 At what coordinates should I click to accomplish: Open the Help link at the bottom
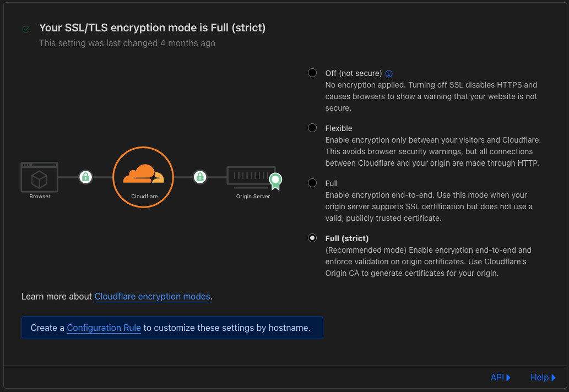538,377
